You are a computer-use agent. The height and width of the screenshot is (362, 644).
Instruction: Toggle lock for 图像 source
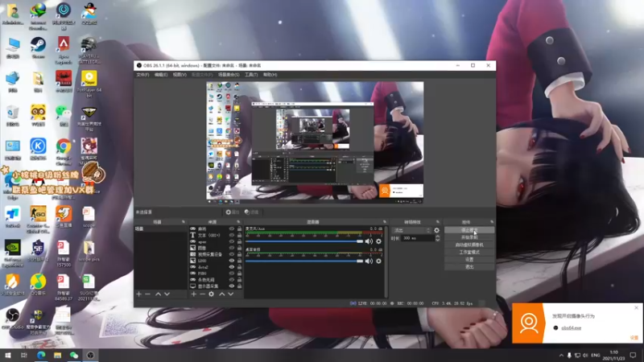[x=239, y=248]
